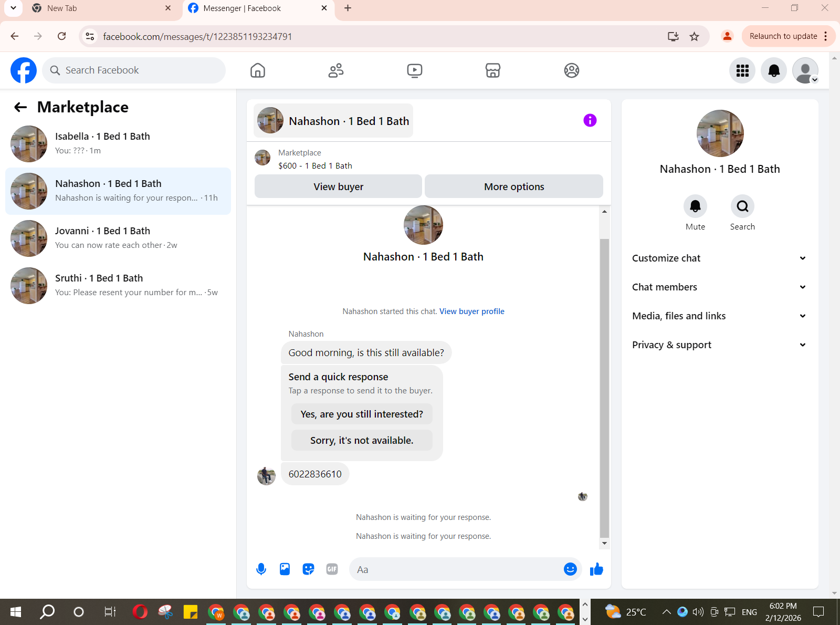Click the chat scrollbar up arrow
Image resolution: width=840 pixels, height=625 pixels.
(604, 211)
